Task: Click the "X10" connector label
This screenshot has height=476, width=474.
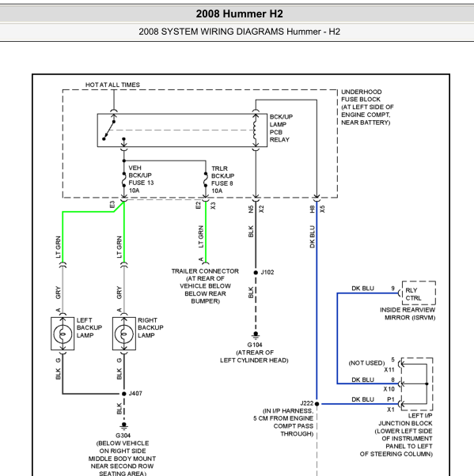Action: [x=389, y=389]
